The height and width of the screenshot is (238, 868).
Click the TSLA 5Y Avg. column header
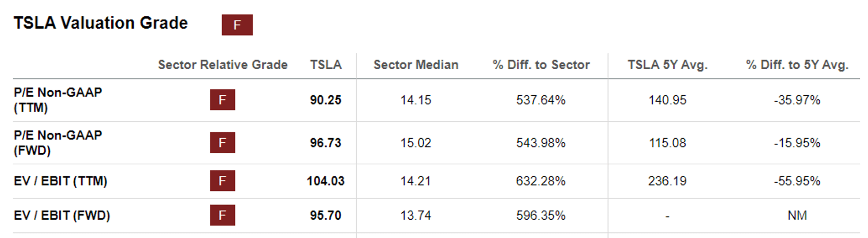pos(667,65)
